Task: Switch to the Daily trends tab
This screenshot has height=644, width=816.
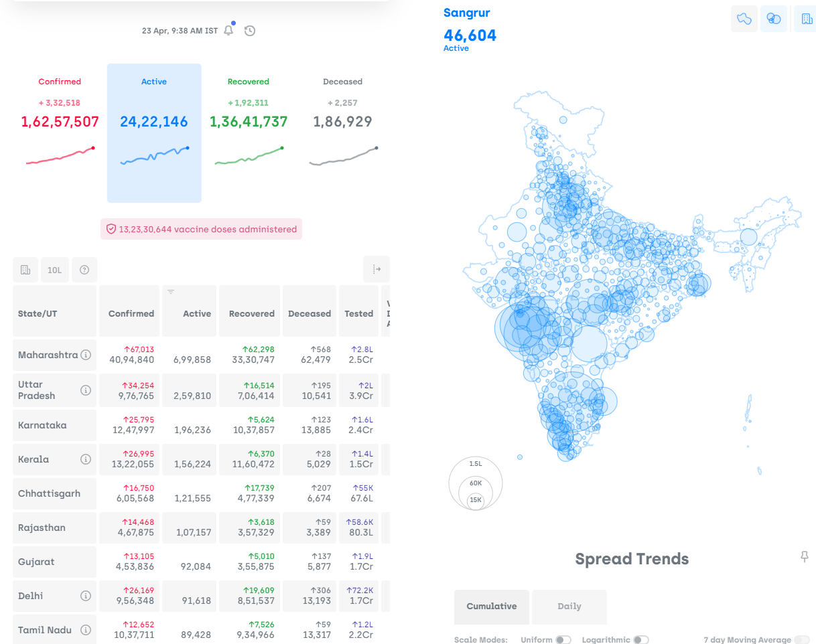Action: (x=569, y=607)
